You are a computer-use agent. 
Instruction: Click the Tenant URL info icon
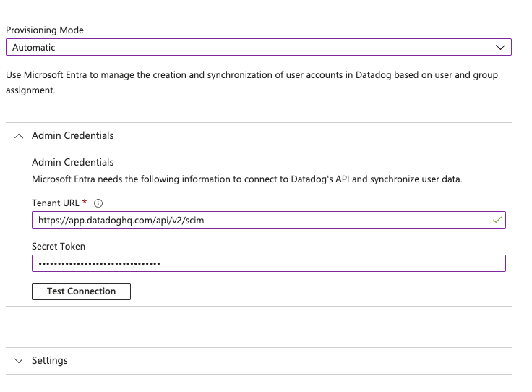pyautogui.click(x=98, y=203)
